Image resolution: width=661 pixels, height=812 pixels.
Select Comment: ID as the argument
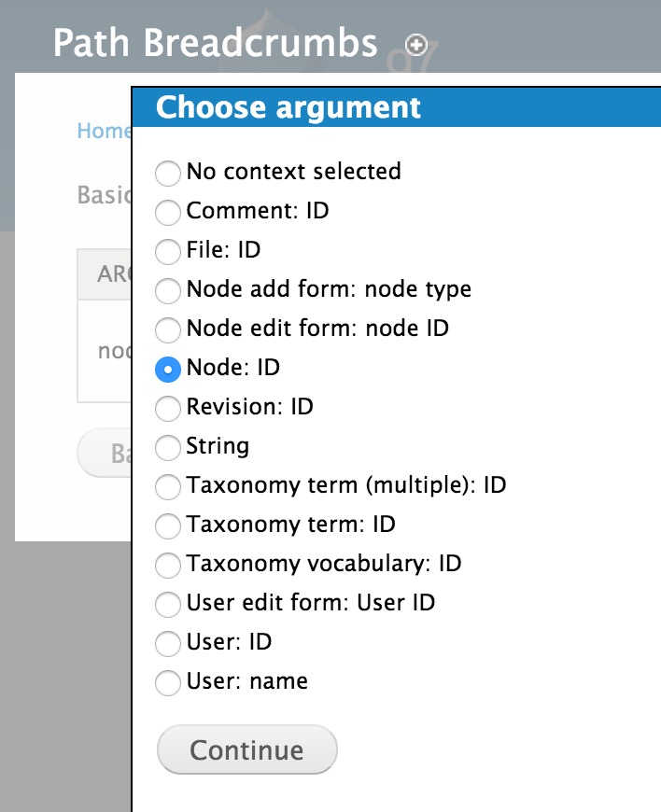point(168,213)
